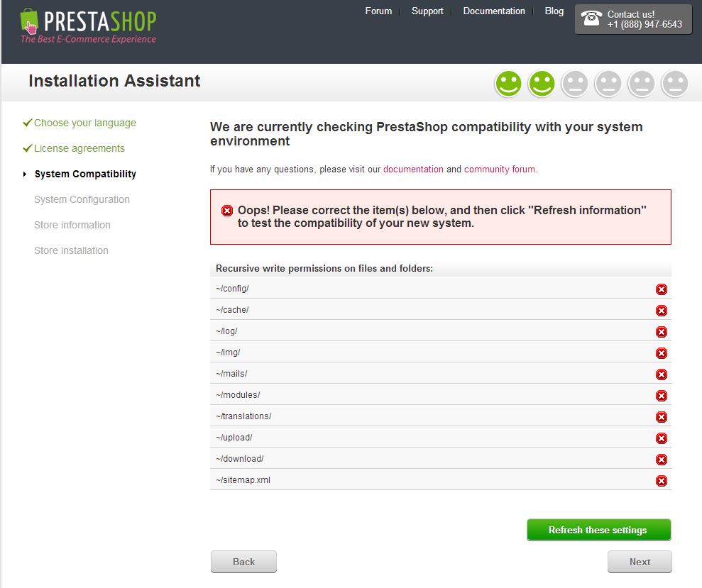Viewport: 702px width, 588px height.
Task: Click the red X icon for ~/log/
Action: (x=662, y=332)
